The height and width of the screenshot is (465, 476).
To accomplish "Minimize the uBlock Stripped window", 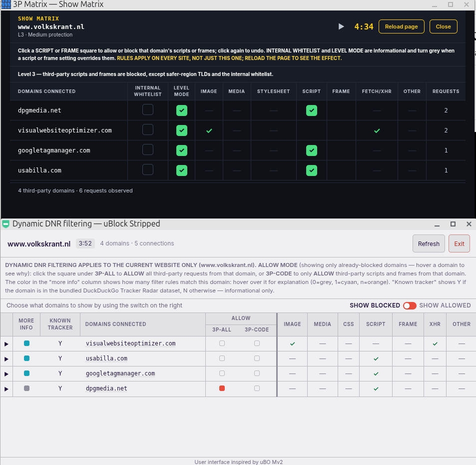I will click(x=437, y=225).
